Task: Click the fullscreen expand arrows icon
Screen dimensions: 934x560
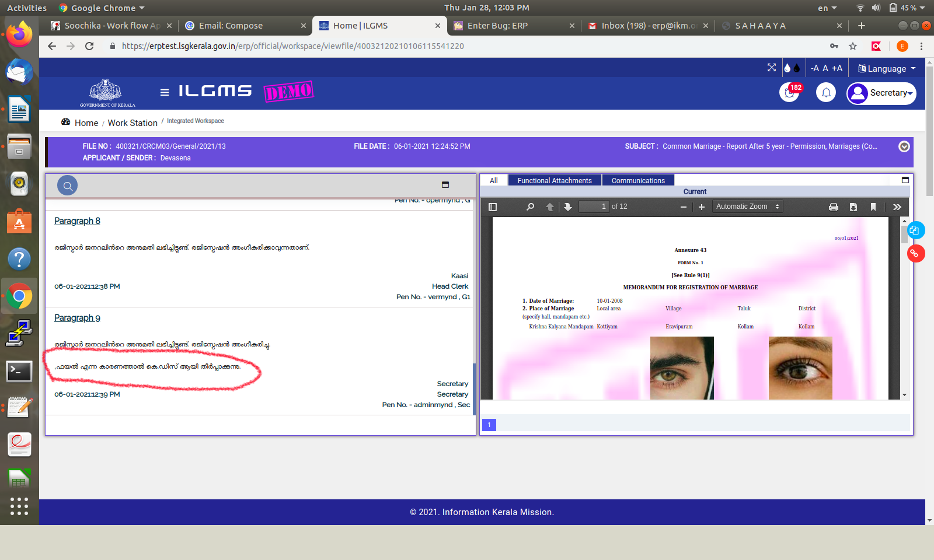Action: coord(772,68)
